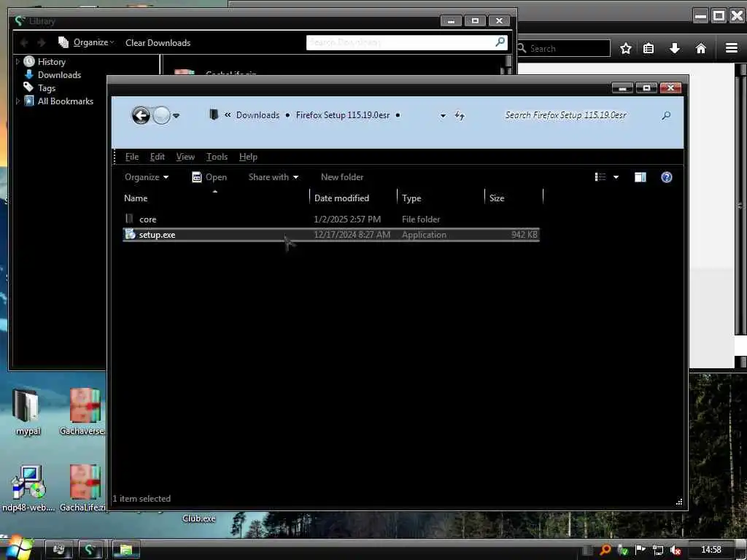
Task: Click the muted volume tray icon
Action: [x=675, y=550]
